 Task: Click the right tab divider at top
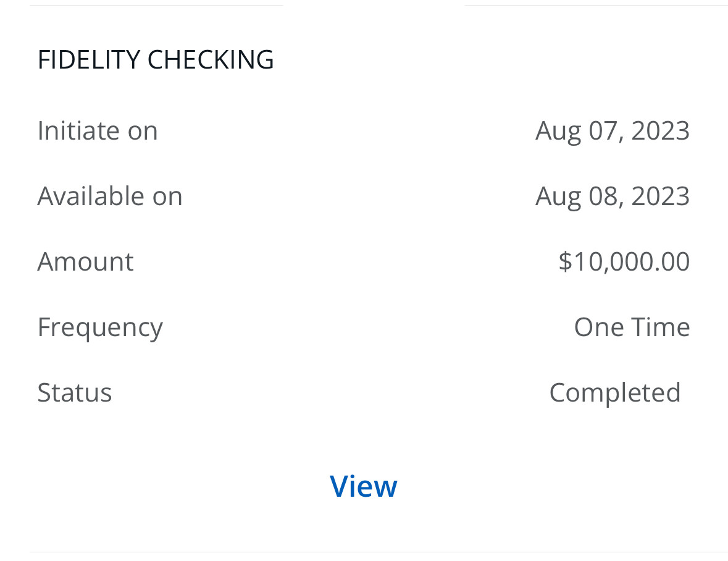coord(596,6)
